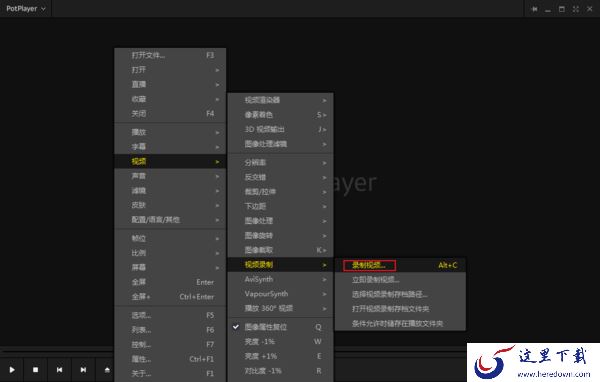Image resolution: width=600 pixels, height=382 pixels.
Task: Select 全屏 (Enter) menu entry
Action: tap(170, 282)
